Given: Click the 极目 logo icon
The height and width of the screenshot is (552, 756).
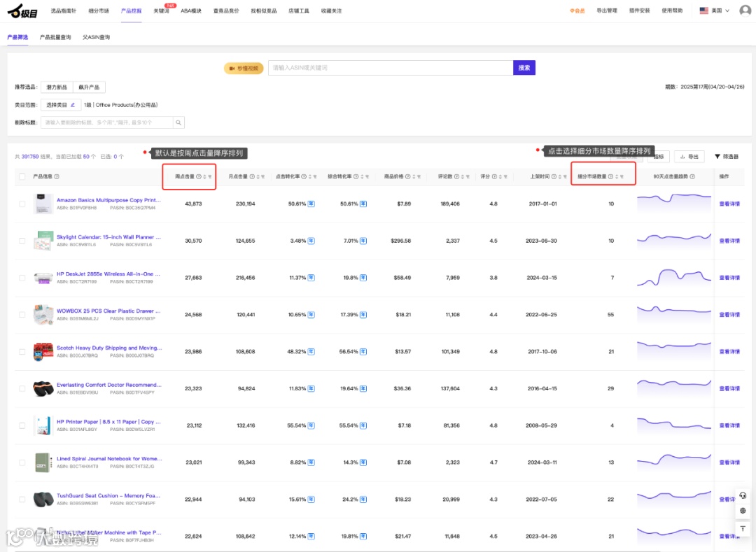Looking at the screenshot, I should [22, 10].
